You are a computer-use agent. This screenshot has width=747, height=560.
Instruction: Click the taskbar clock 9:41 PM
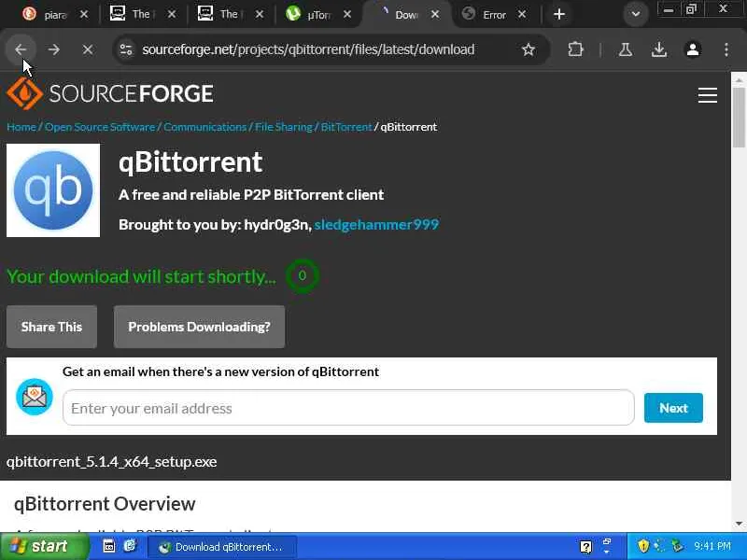pos(712,546)
